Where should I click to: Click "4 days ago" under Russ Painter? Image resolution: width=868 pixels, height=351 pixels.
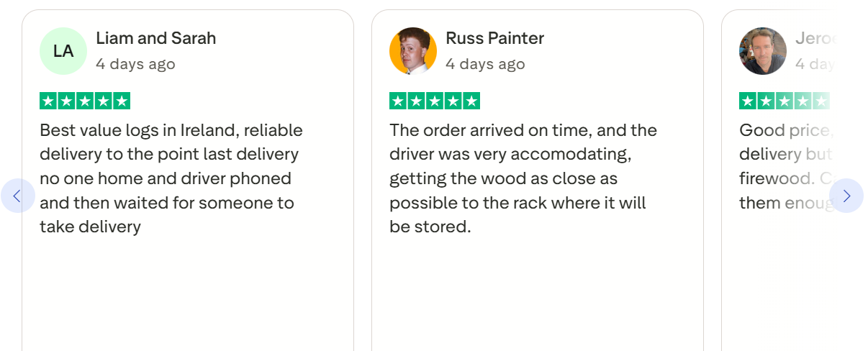pos(485,64)
